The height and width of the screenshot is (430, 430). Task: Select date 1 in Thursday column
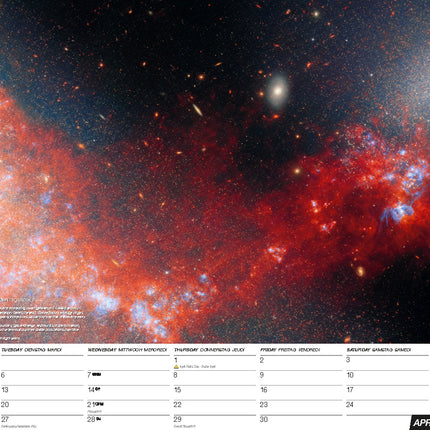click(x=176, y=360)
